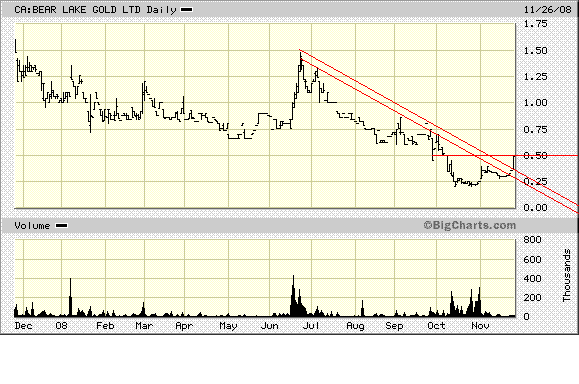
Task: Click the 'Mar' month label
Action: click(144, 326)
